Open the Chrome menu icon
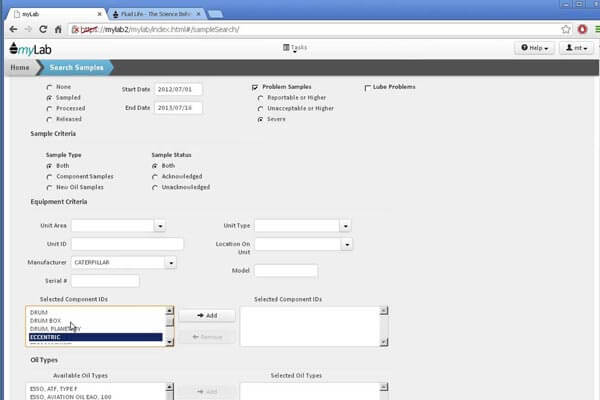Viewport: 600px width, 400px height. [591, 29]
